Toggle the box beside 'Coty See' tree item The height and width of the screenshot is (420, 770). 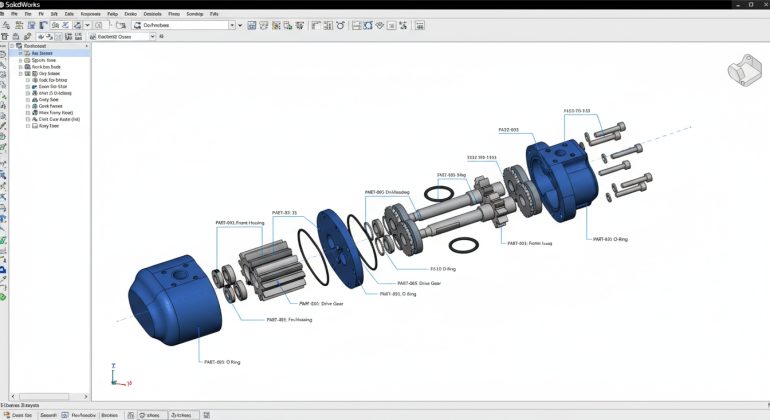point(28,100)
